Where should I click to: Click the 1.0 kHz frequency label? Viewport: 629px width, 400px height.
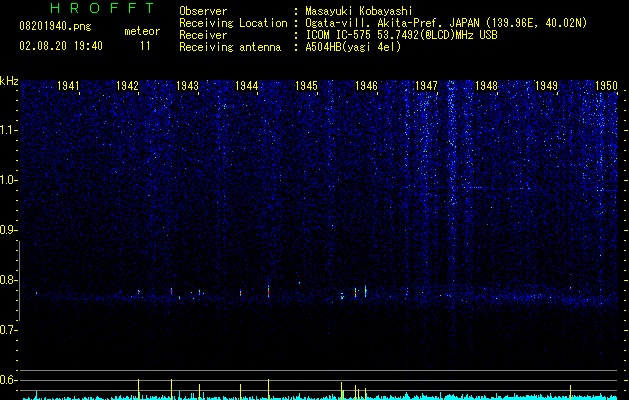(8, 180)
